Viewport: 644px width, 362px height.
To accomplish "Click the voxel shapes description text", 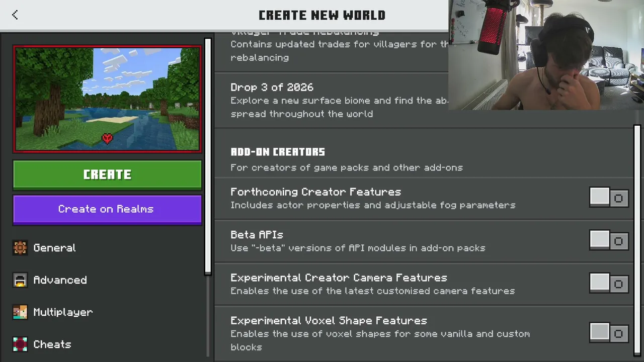I will 380,340.
